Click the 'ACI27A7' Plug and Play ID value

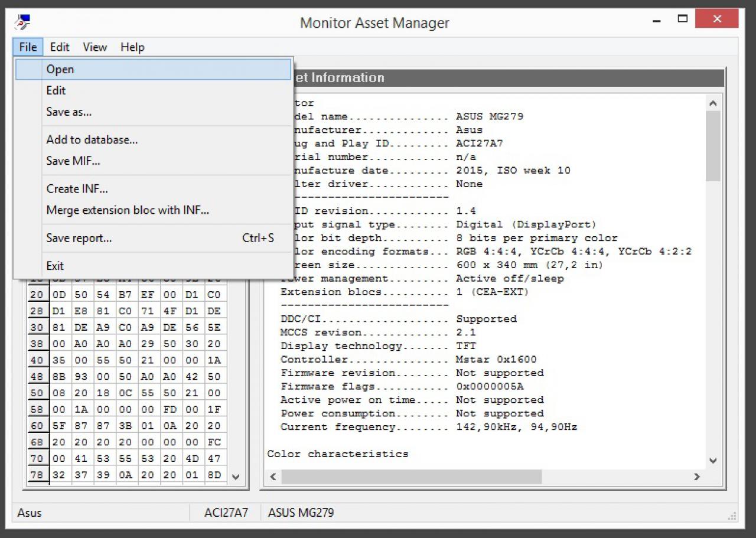coord(480,144)
